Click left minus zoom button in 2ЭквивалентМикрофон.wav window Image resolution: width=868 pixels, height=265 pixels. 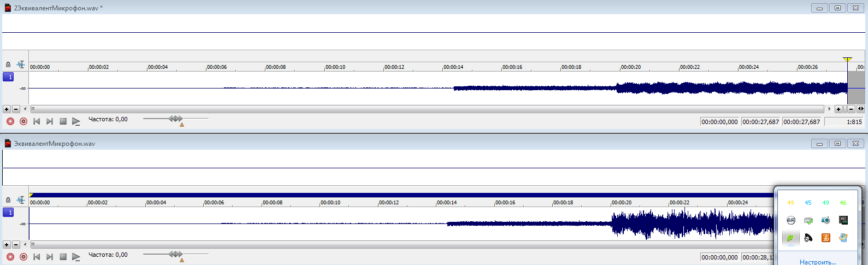[x=16, y=109]
